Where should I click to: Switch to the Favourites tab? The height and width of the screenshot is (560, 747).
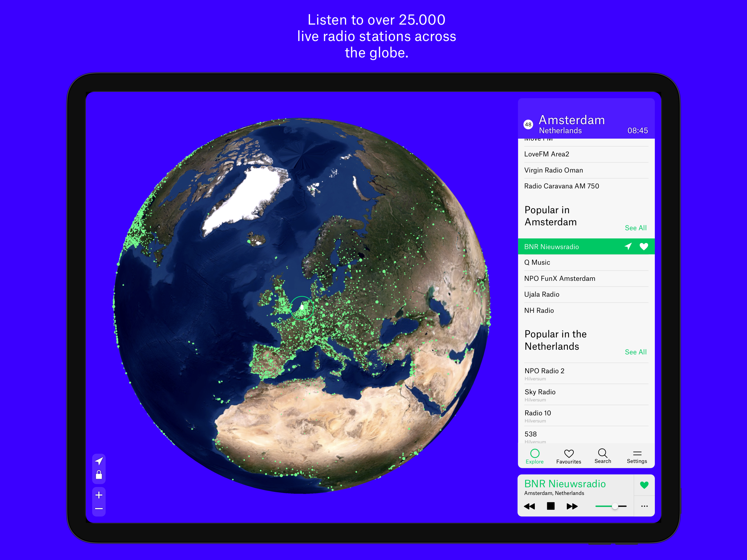[x=569, y=456]
